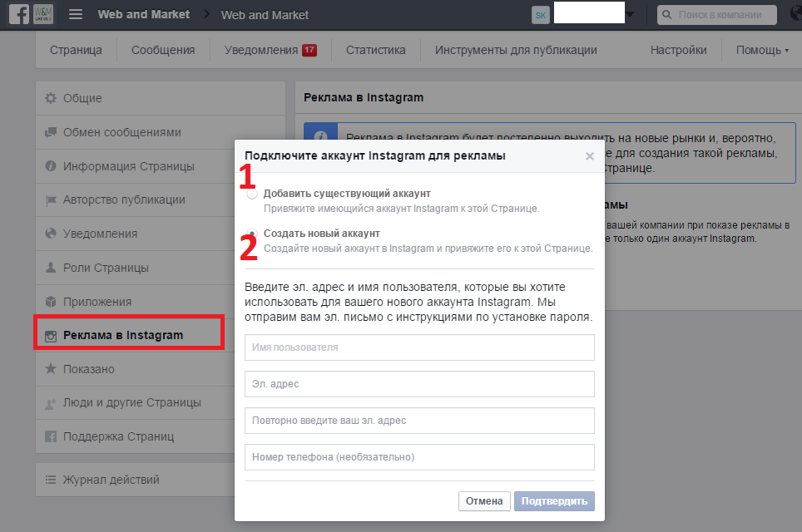The image size is (802, 532).
Task: Expand the Помощь dropdown menu
Action: point(762,50)
